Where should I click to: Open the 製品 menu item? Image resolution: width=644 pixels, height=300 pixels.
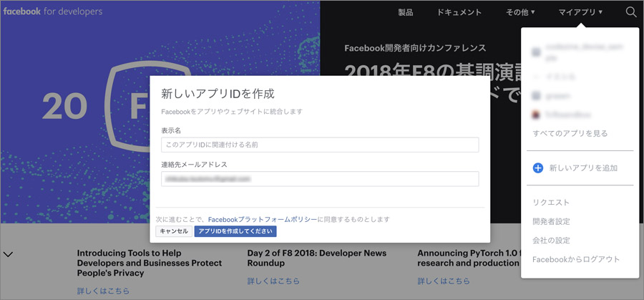[406, 12]
